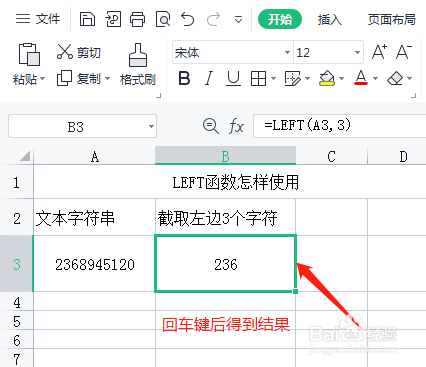Decrease font size with A- icon
This screenshot has width=426, height=367.
(404, 52)
